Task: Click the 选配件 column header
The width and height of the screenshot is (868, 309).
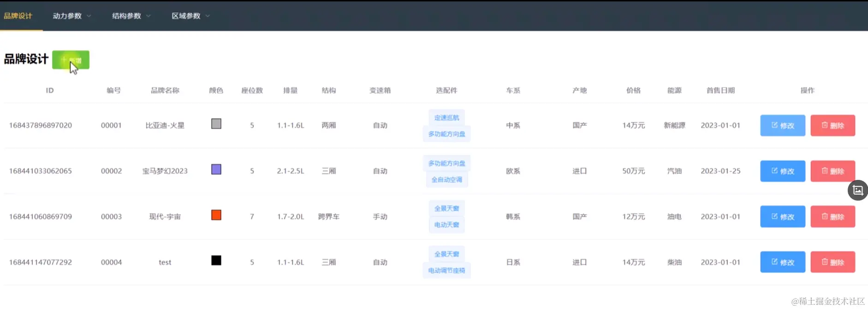Action: pyautogui.click(x=447, y=90)
